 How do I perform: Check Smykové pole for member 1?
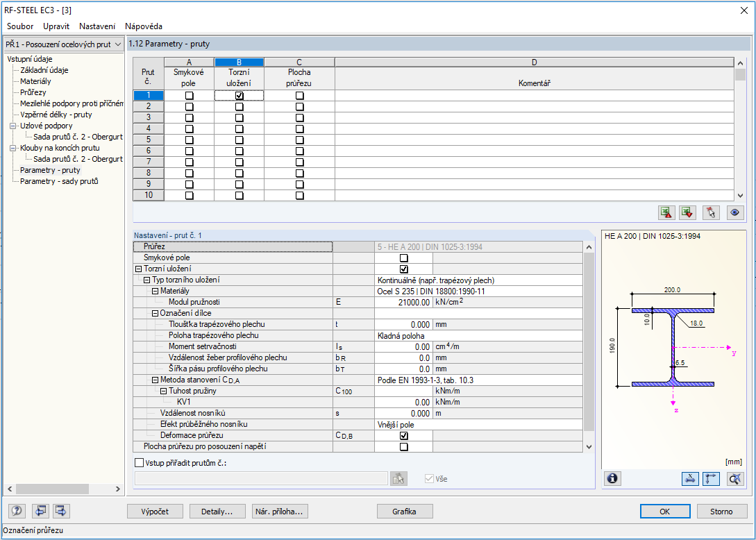(189, 96)
